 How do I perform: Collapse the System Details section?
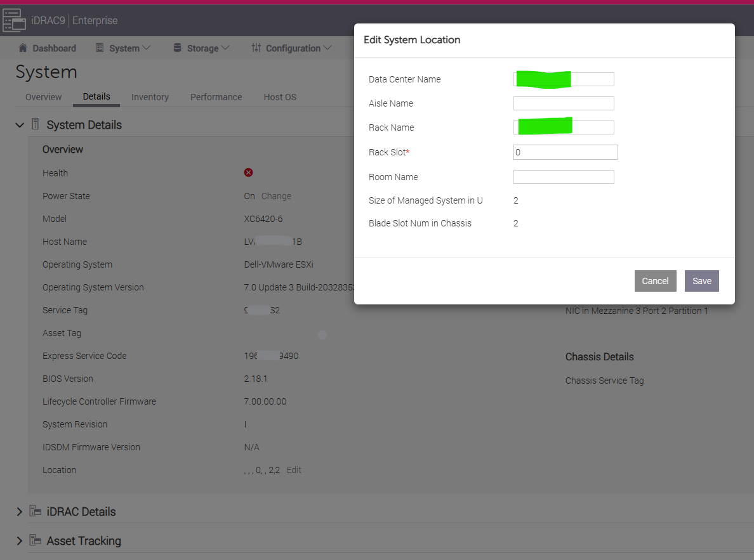20,125
